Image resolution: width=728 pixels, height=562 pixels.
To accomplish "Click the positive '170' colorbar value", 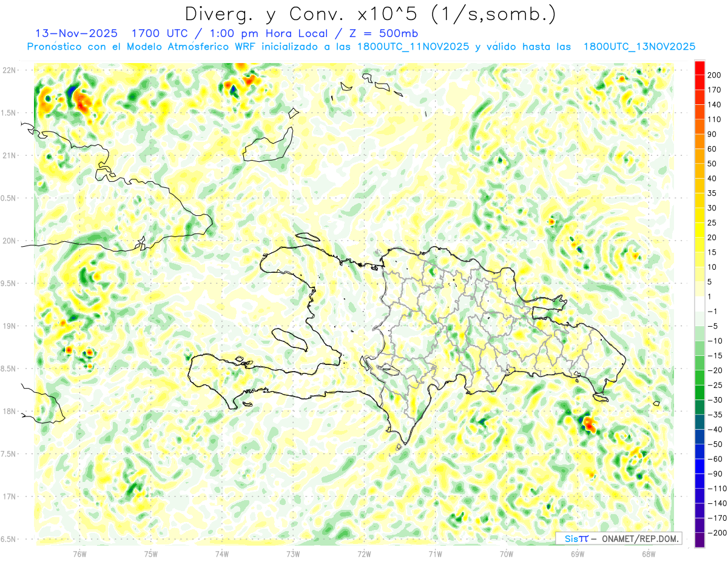I will click(x=714, y=90).
